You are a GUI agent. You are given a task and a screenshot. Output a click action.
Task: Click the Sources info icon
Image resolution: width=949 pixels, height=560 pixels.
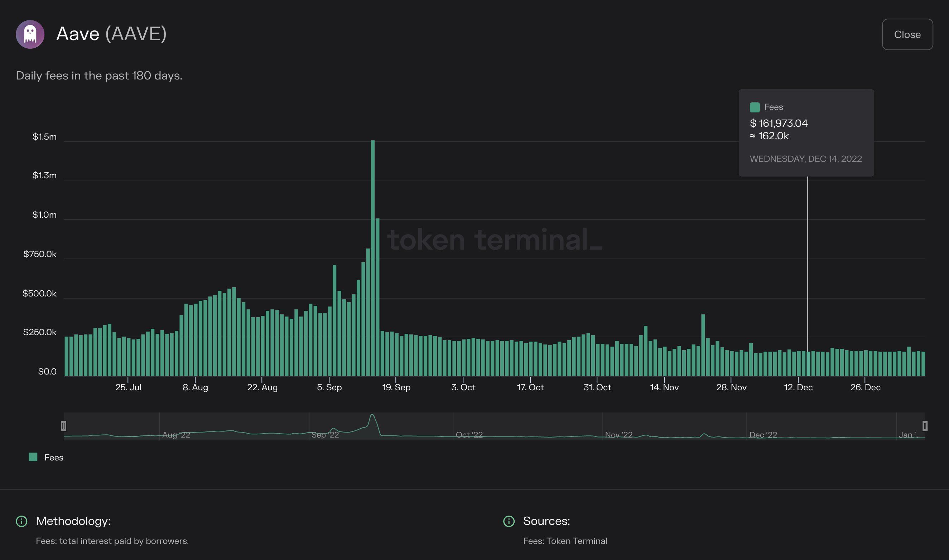point(509,521)
